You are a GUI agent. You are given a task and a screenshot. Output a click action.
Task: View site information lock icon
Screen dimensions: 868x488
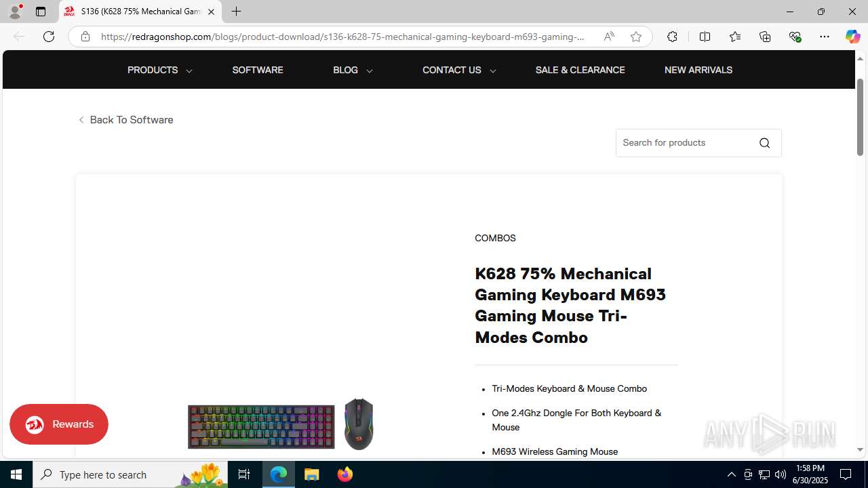[85, 37]
